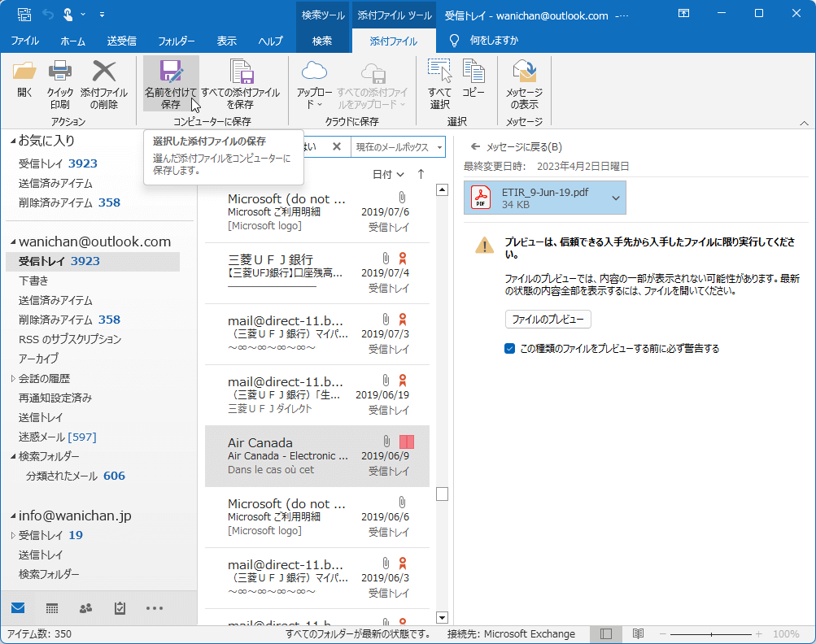Click the アップロード cloud upload icon
This screenshot has width=816, height=644.
coord(314,71)
